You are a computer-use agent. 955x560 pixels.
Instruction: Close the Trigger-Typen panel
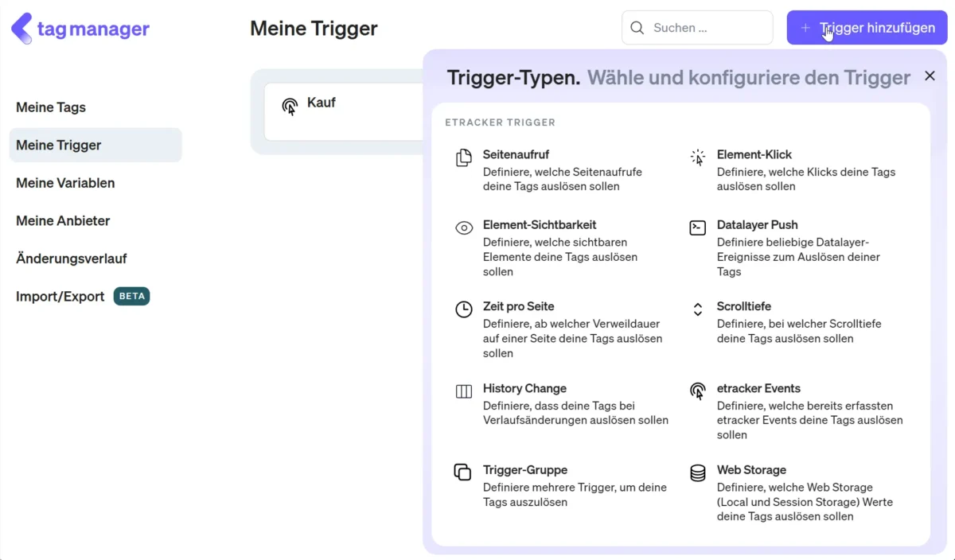930,76
